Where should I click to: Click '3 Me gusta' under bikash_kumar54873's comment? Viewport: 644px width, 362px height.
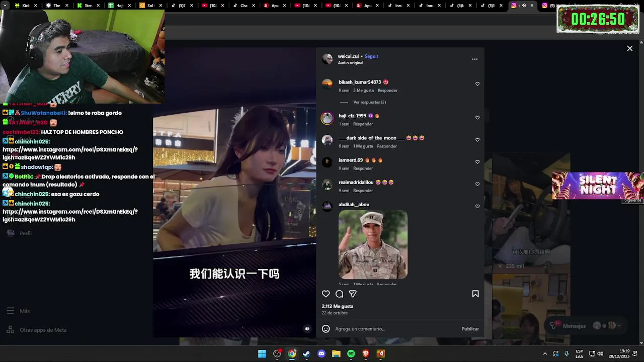363,90
